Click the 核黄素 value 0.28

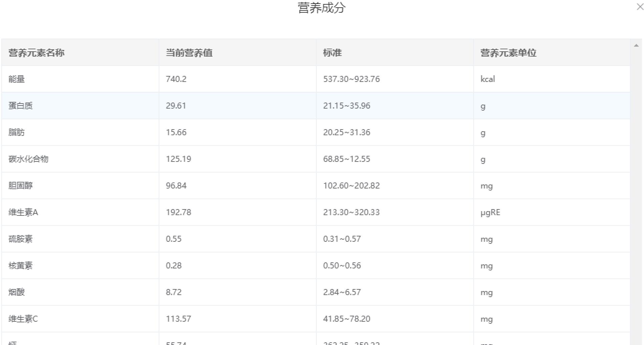174,266
